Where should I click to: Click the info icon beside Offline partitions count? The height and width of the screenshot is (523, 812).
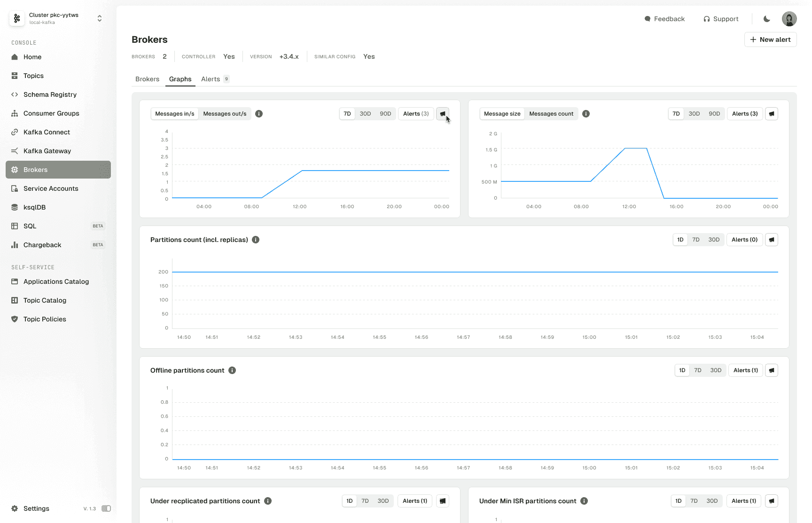point(232,370)
